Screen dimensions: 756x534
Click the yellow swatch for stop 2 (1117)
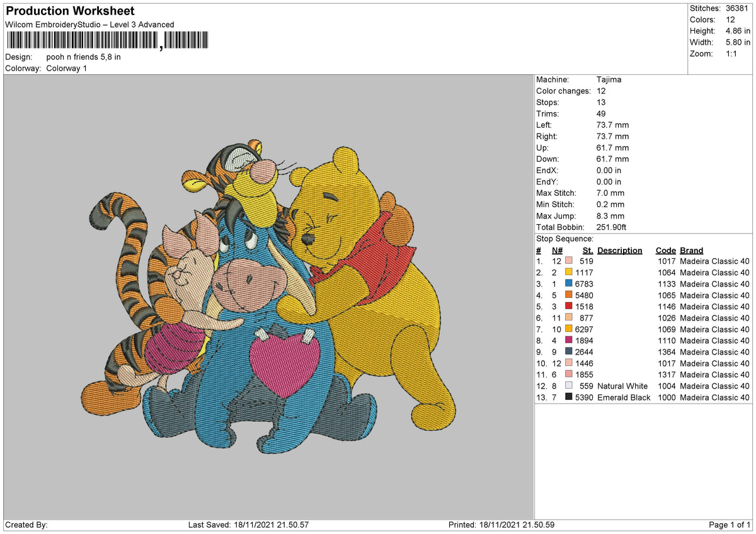pos(569,273)
